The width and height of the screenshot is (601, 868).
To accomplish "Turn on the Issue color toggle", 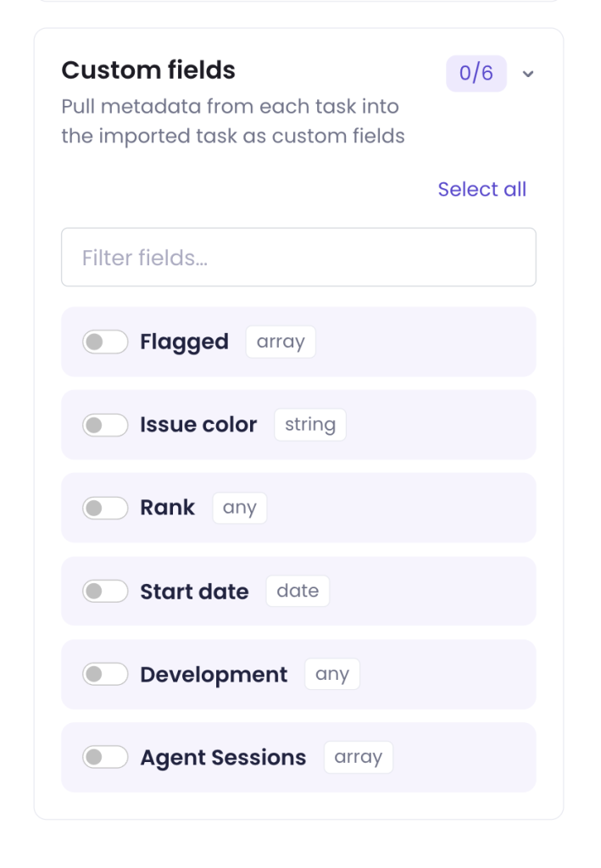I will pyautogui.click(x=105, y=426).
